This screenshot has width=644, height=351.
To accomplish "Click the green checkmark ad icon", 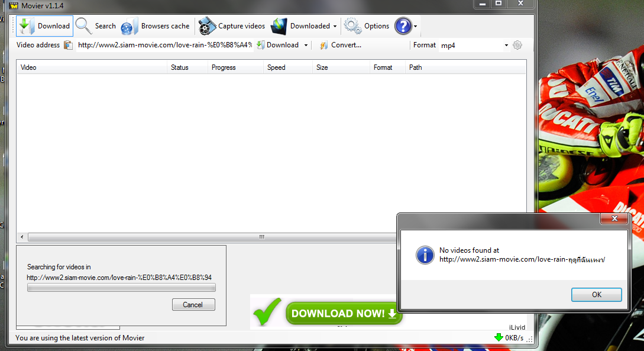I will 267,312.
